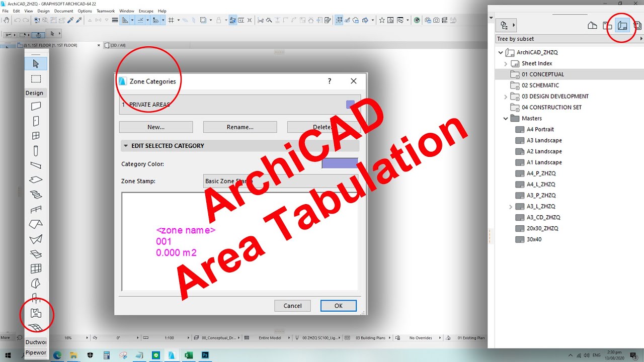Select the Morph tool

[x=36, y=283]
